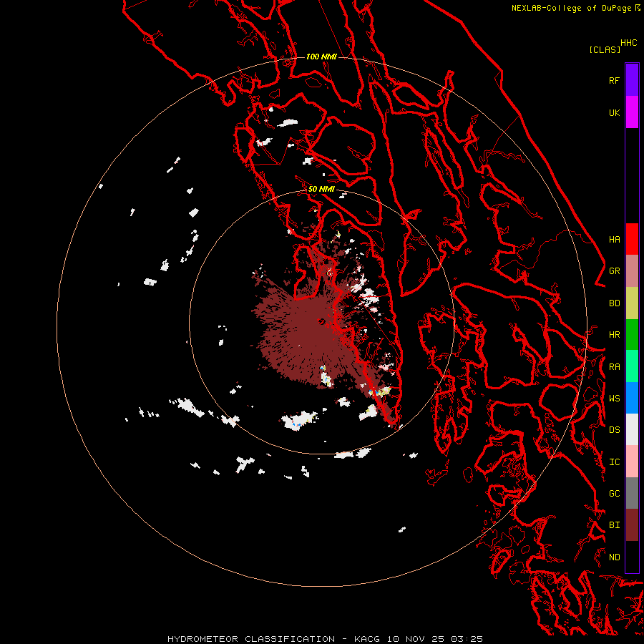Click the '100 NMI' range ring label
Image resolution: width=644 pixels, height=644 pixels.
pos(321,57)
